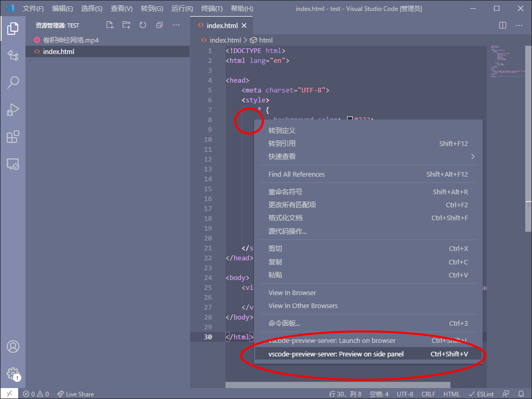Choose 格式化文档 in context menu
The width and height of the screenshot is (532, 399).
(x=368, y=218)
